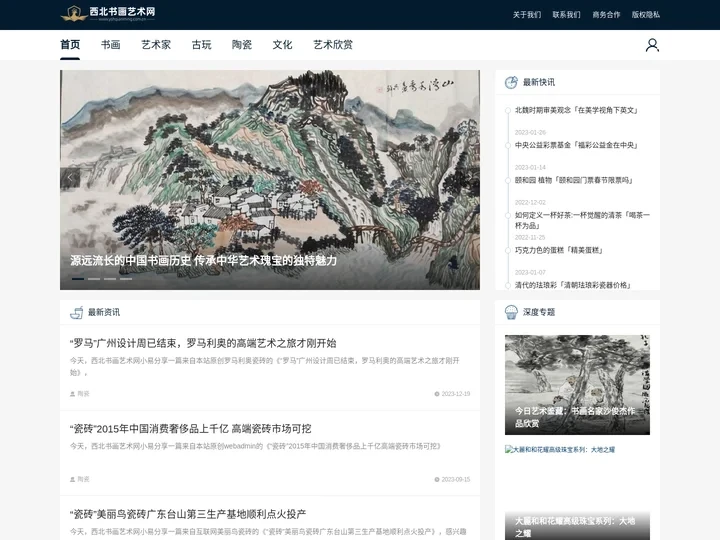Open 关于我们 link in header

coord(527,15)
